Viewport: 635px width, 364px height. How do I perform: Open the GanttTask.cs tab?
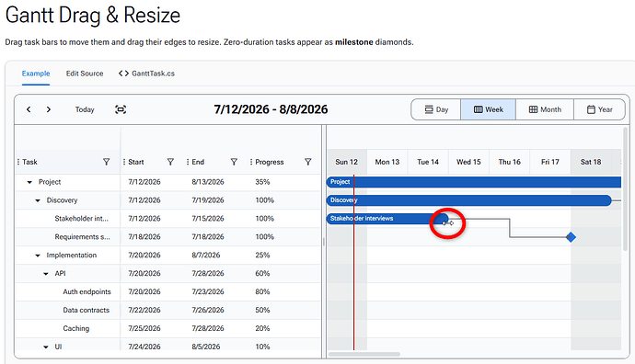(146, 74)
